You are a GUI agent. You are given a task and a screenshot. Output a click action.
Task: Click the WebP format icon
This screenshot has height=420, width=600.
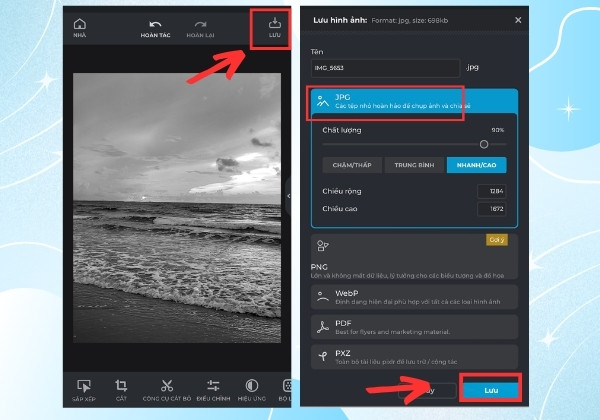click(x=323, y=297)
